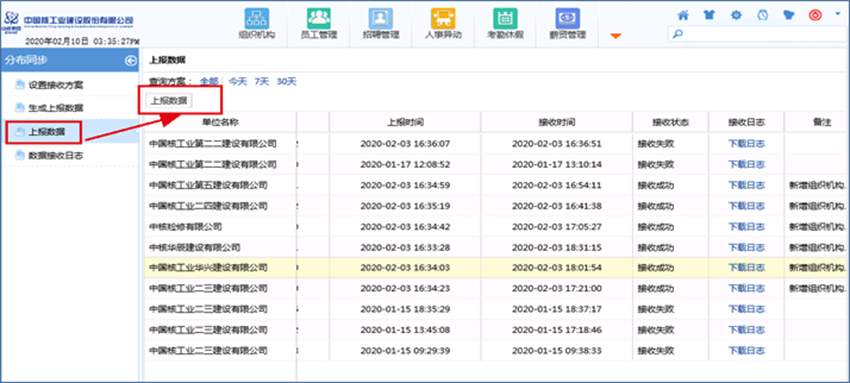Open 数据接收日志 in the sidebar

coord(56,155)
